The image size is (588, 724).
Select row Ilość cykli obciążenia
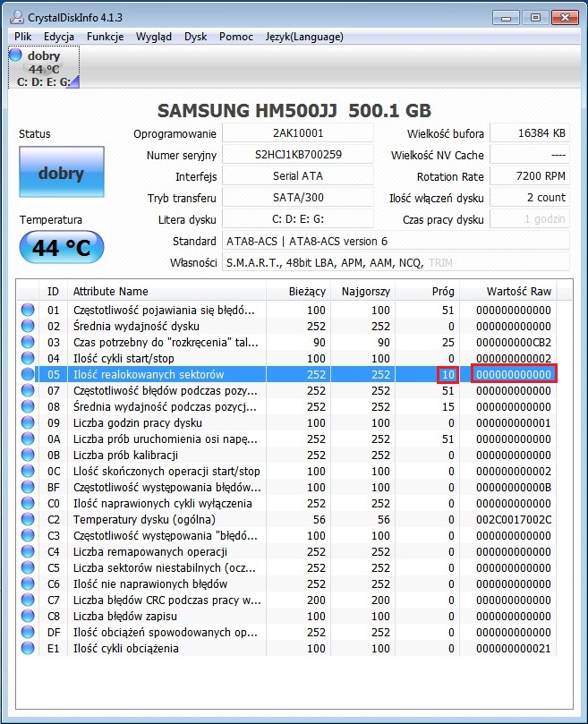point(286,648)
